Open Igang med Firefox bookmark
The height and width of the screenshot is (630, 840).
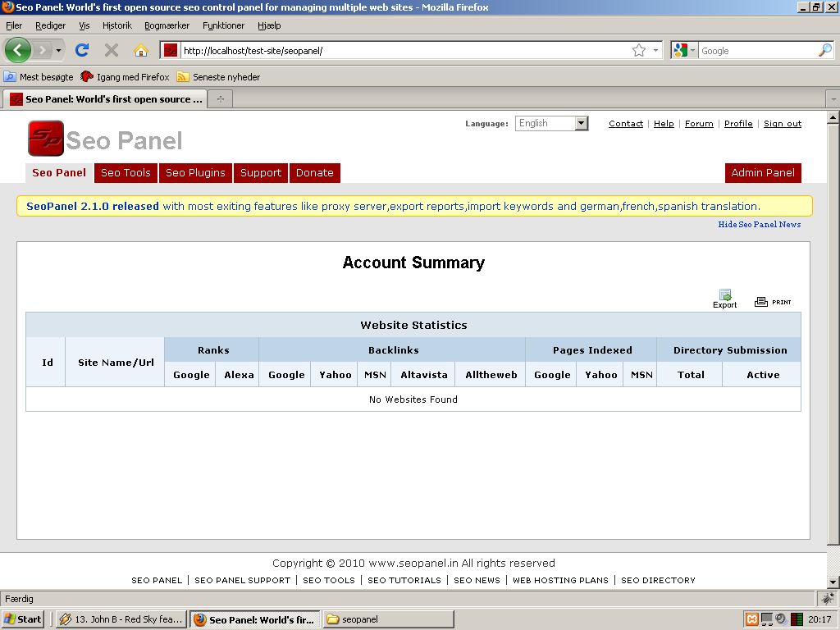125,77
